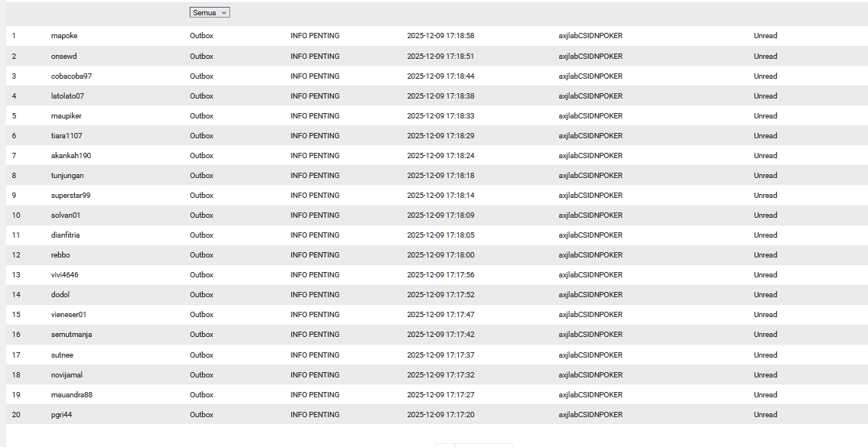Select username vivi4646
The height and width of the screenshot is (447, 868).
pos(65,276)
